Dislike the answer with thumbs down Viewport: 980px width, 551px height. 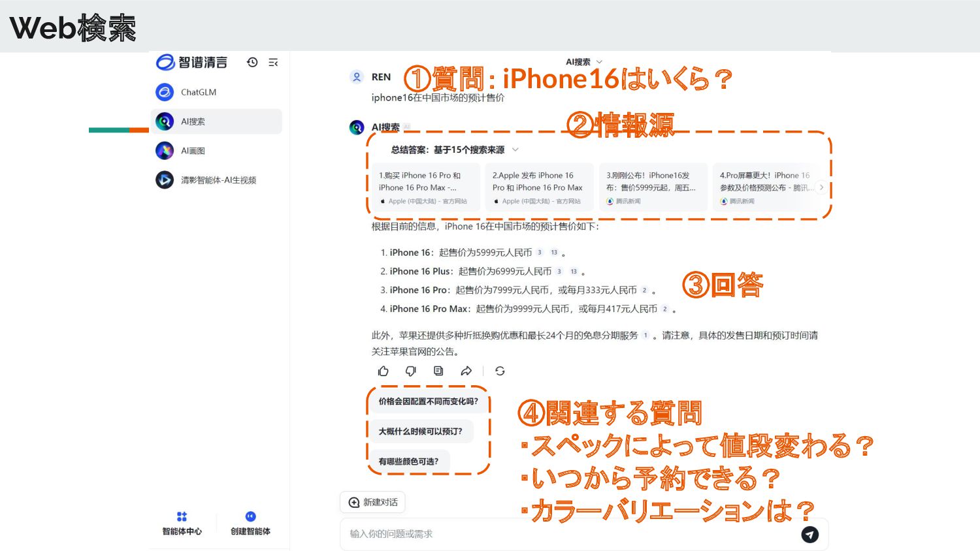[411, 371]
